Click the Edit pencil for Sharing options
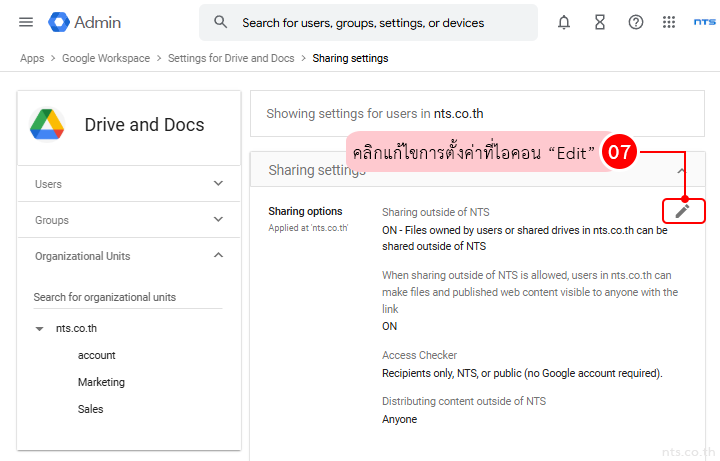The image size is (720, 461). pyautogui.click(x=682, y=211)
